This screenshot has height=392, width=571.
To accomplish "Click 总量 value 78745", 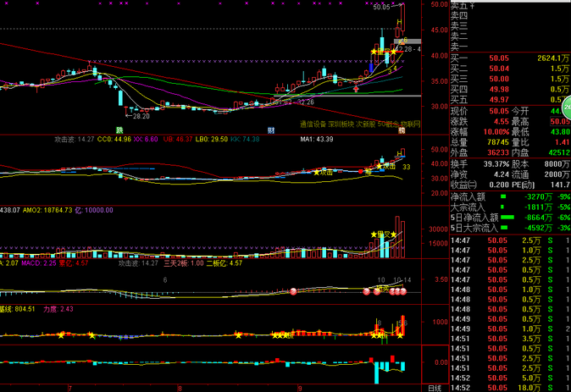I will 498,142.
